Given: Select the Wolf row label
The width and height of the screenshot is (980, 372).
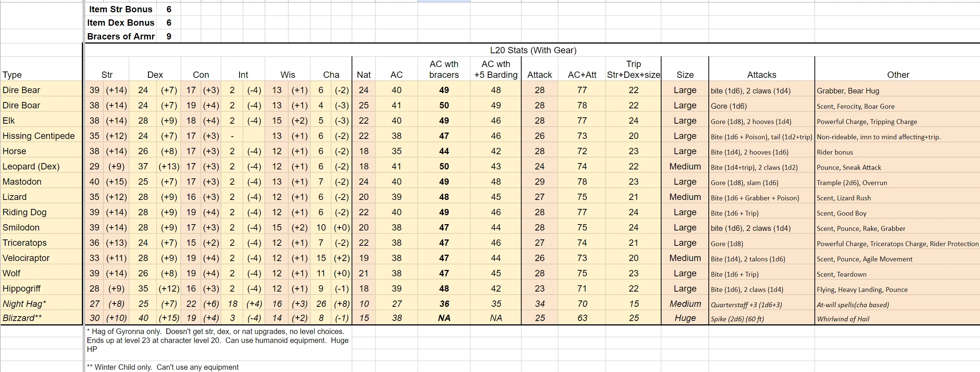Looking at the screenshot, I should click(x=41, y=273).
